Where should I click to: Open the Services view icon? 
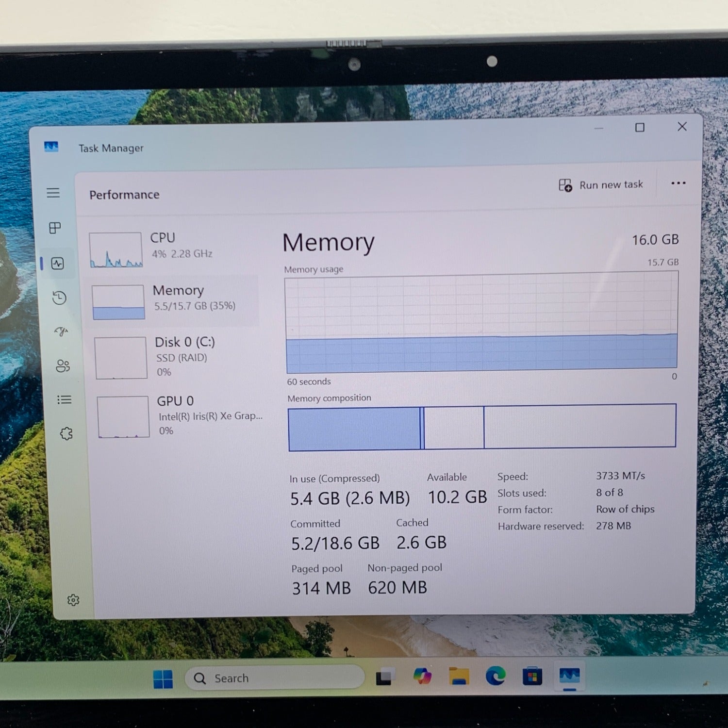(66, 433)
